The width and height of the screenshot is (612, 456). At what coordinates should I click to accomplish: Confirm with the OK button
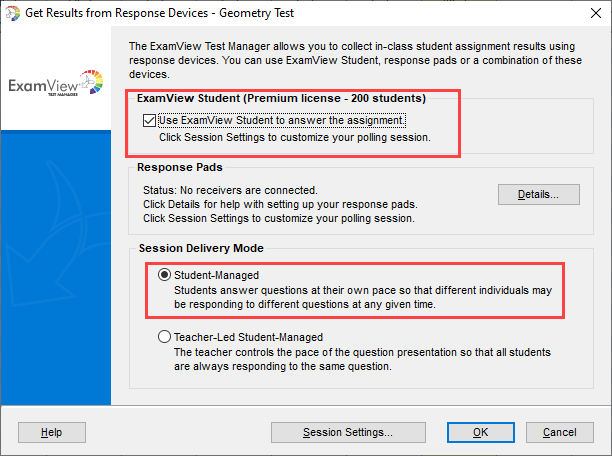pyautogui.click(x=480, y=432)
